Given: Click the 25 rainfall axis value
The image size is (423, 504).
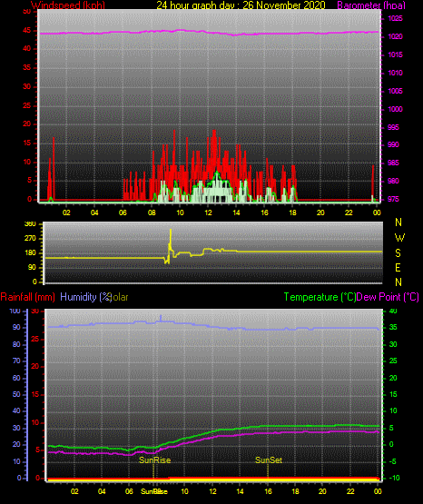Looking at the screenshot, I should (35, 339).
